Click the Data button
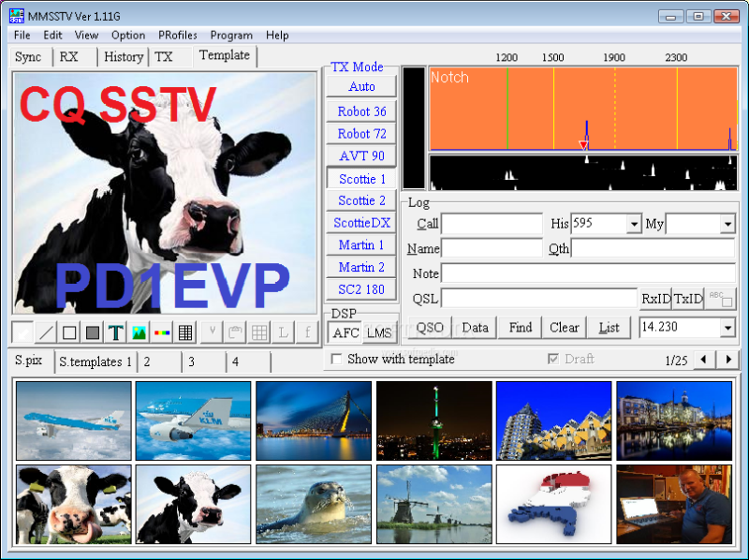The width and height of the screenshot is (749, 560). 475,328
